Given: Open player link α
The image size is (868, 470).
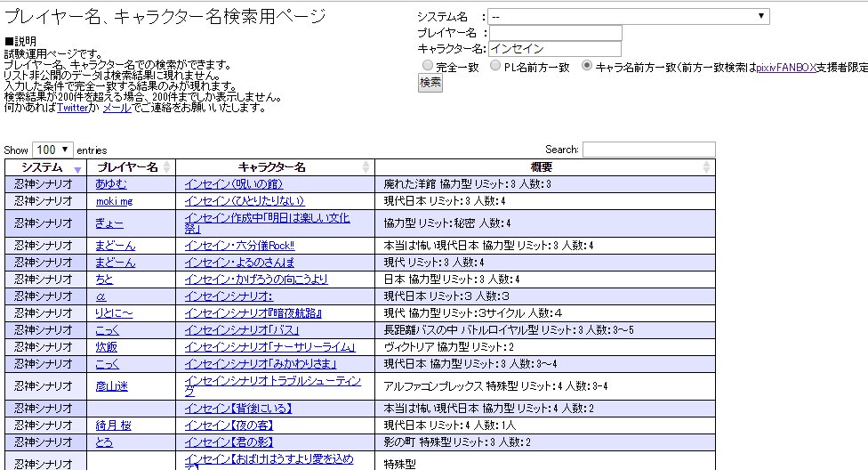Looking at the screenshot, I should [x=100, y=296].
